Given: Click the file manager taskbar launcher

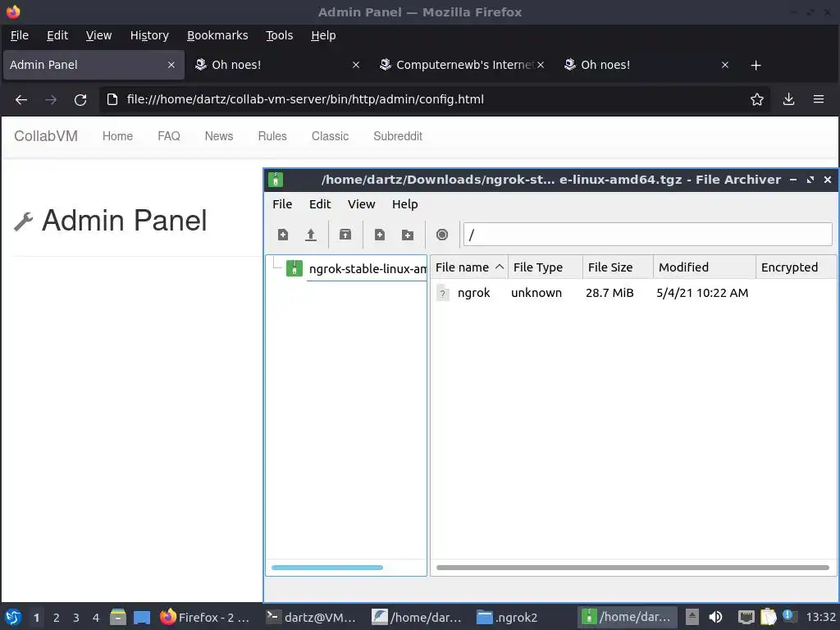Looking at the screenshot, I should click(x=118, y=617).
